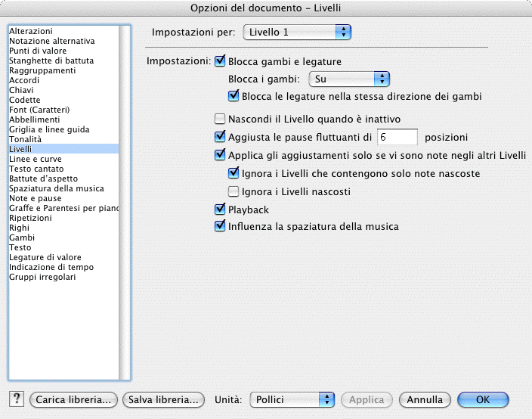Click the Salva libreria button
This screenshot has width=532, height=419.
164,399
